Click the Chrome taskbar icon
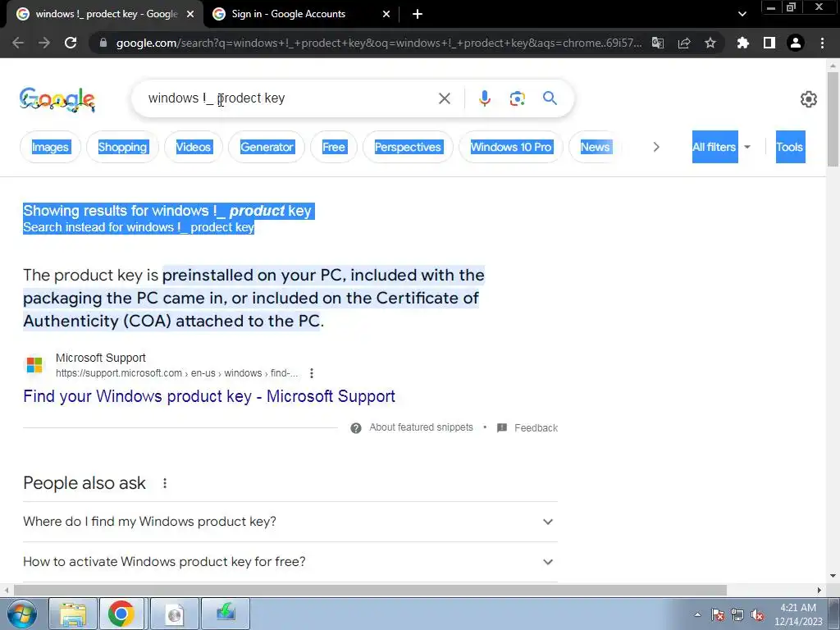 coord(121,614)
